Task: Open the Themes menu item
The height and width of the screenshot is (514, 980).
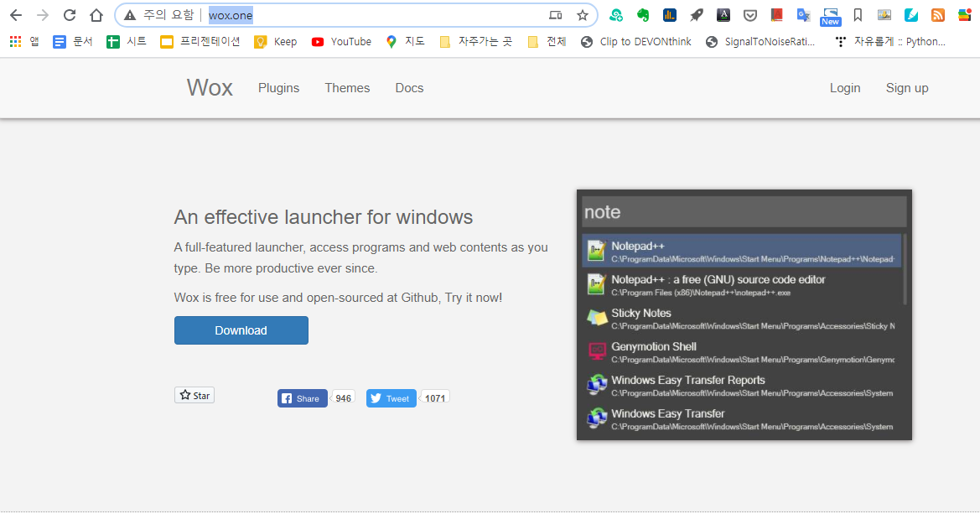Action: (347, 88)
